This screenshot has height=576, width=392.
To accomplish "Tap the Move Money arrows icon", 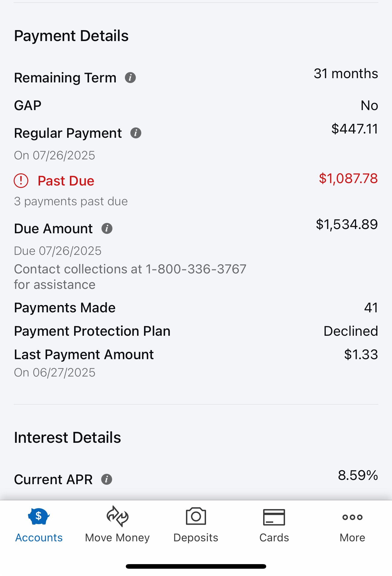I will point(117,516).
